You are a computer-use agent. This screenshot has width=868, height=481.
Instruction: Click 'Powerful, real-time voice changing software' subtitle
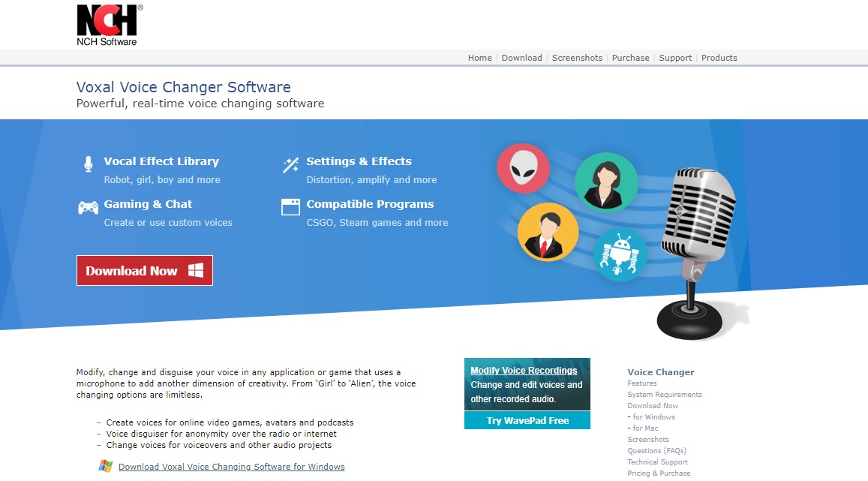click(x=200, y=104)
